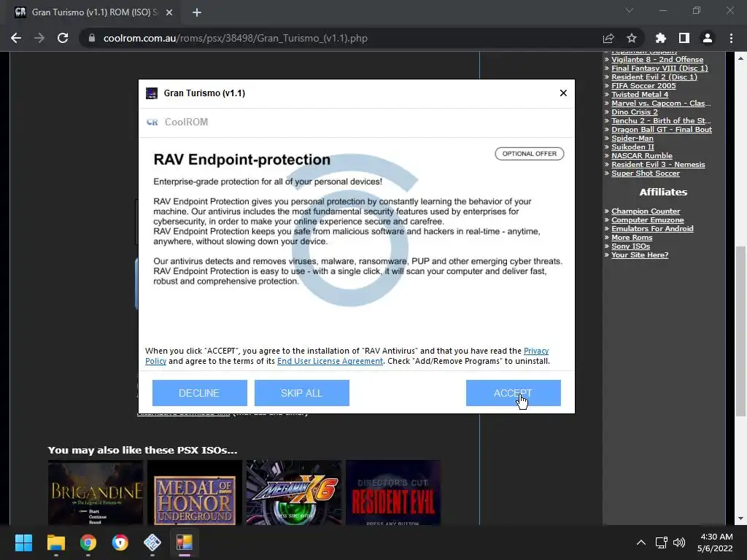The width and height of the screenshot is (747, 560).
Task: Click the page scrollbar down arrow
Action: click(x=740, y=518)
